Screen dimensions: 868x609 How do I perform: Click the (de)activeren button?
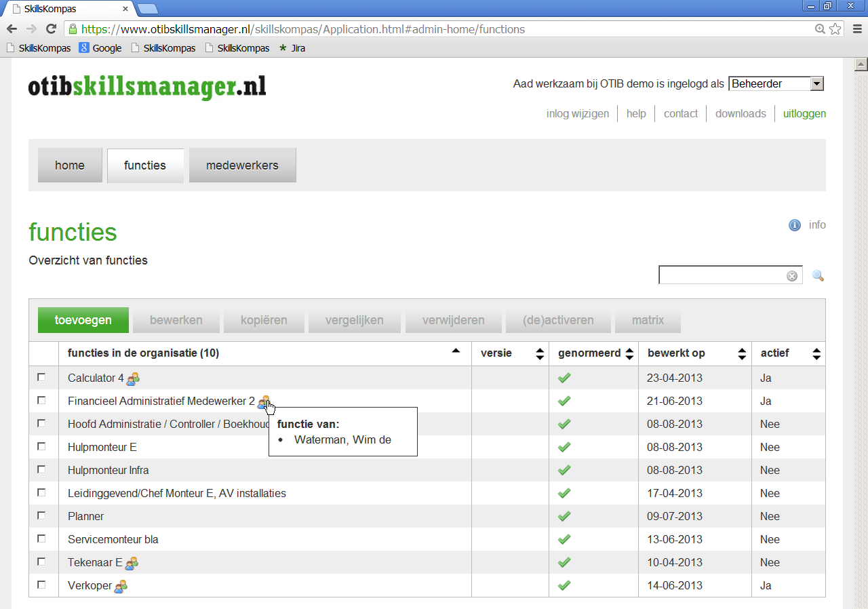558,320
